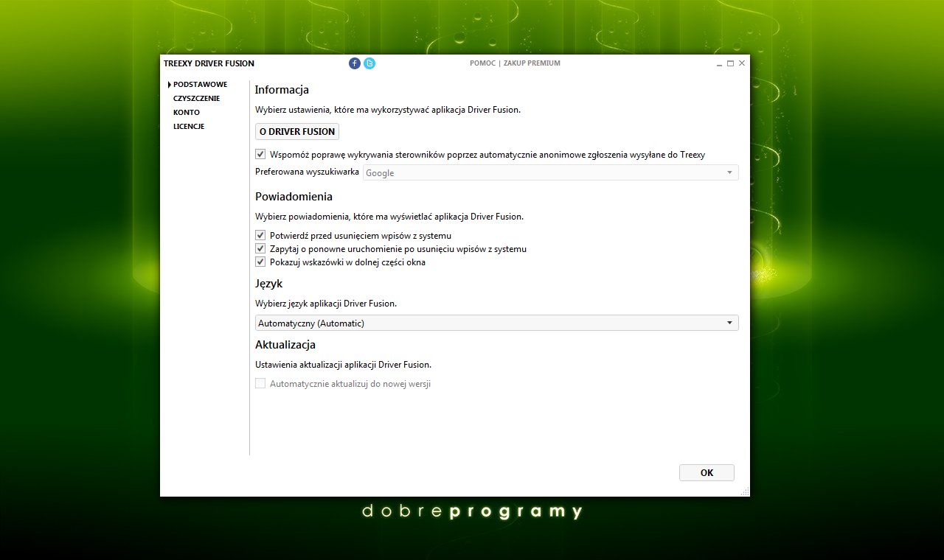Open the Automatyczny language dropdown
The width and height of the screenshot is (944, 560).
pos(496,323)
